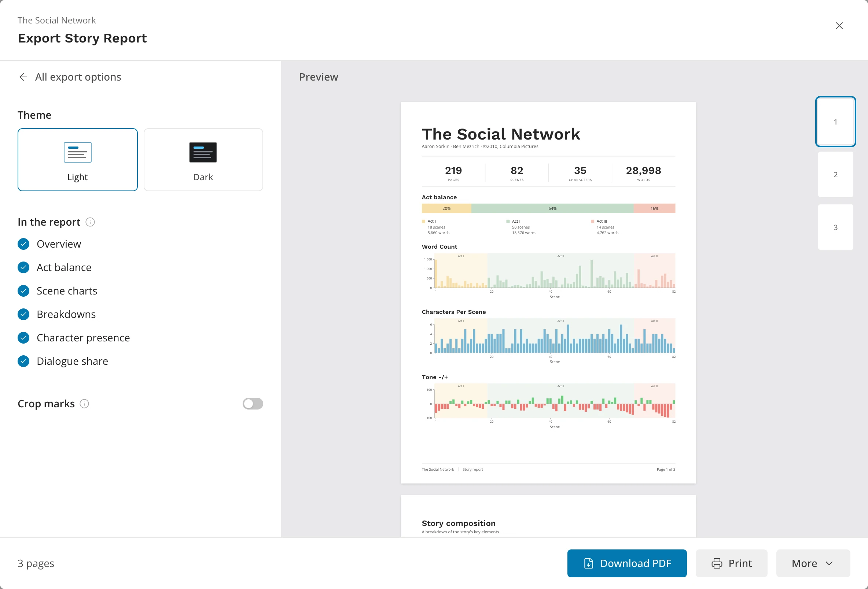This screenshot has height=589, width=868.
Task: Click Page 1 of 3 footer text
Action: (666, 470)
